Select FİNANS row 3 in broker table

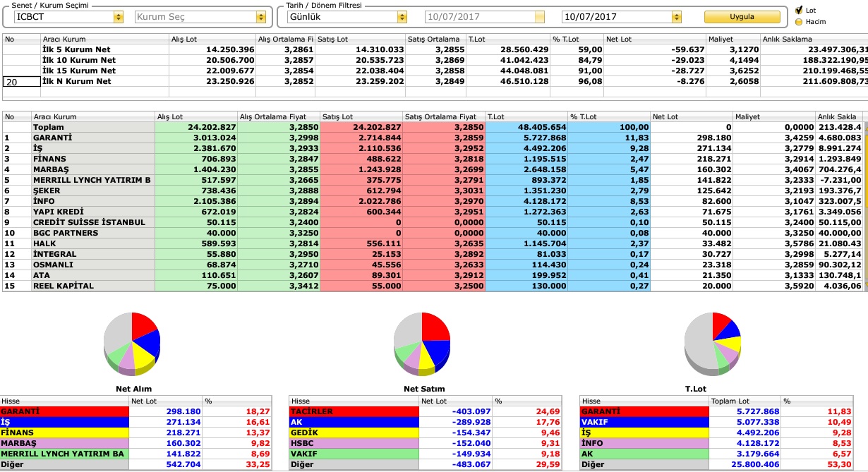[x=433, y=159]
